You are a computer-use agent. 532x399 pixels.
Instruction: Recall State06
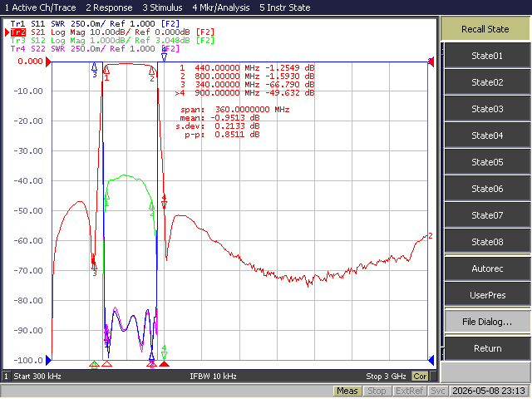(487, 189)
